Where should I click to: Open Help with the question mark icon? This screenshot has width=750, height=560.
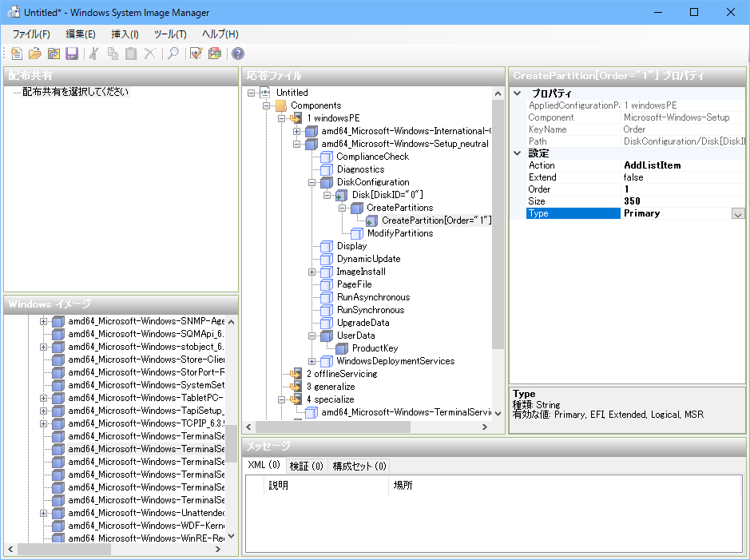point(238,54)
